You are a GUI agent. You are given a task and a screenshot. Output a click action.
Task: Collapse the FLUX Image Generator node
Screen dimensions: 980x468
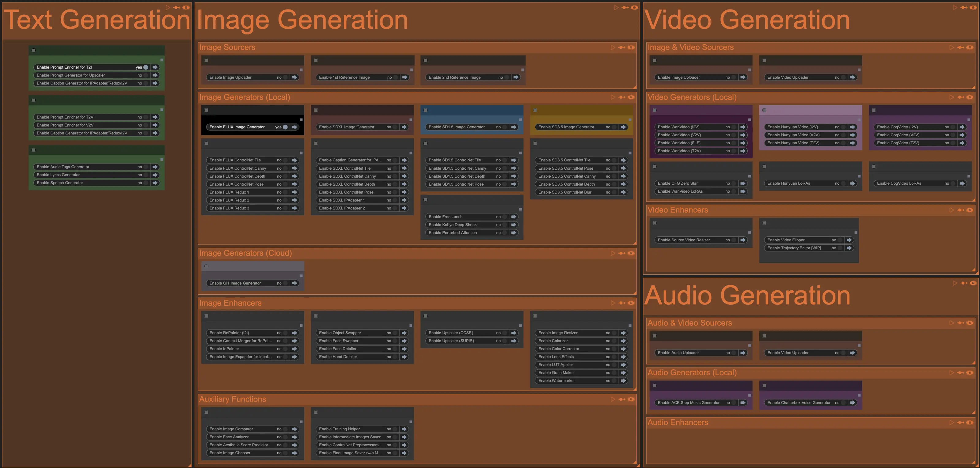tap(207, 110)
